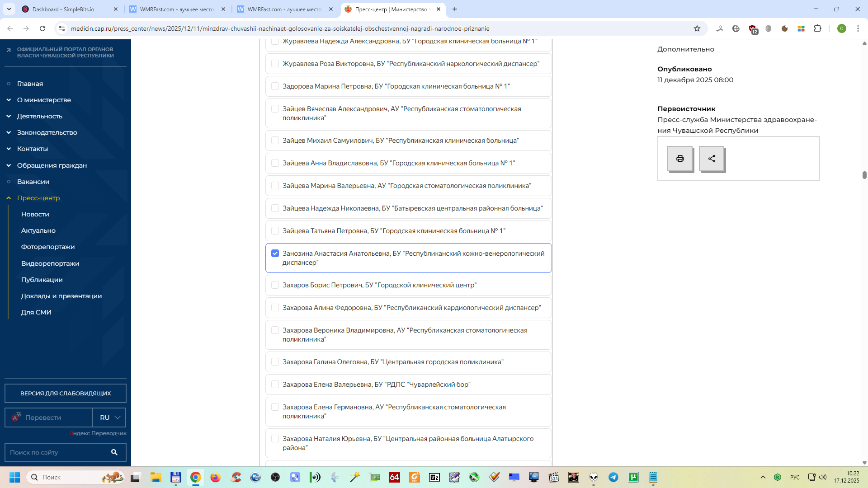
Task: Click the print page icon button
Action: point(680,159)
